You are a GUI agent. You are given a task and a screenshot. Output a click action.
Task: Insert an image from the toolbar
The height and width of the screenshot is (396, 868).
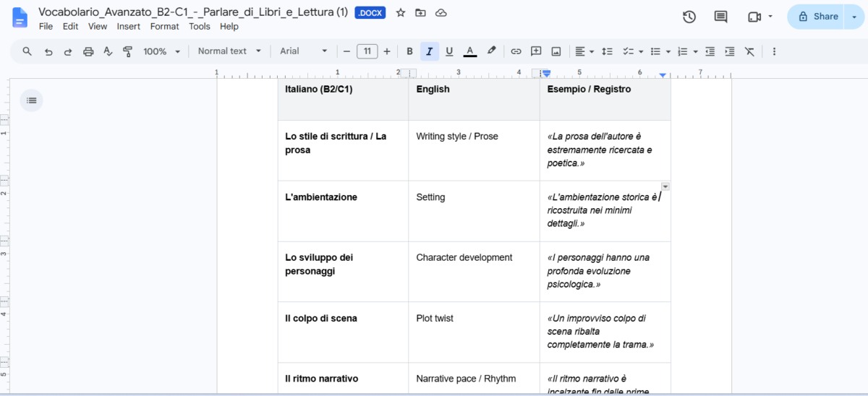pyautogui.click(x=556, y=51)
